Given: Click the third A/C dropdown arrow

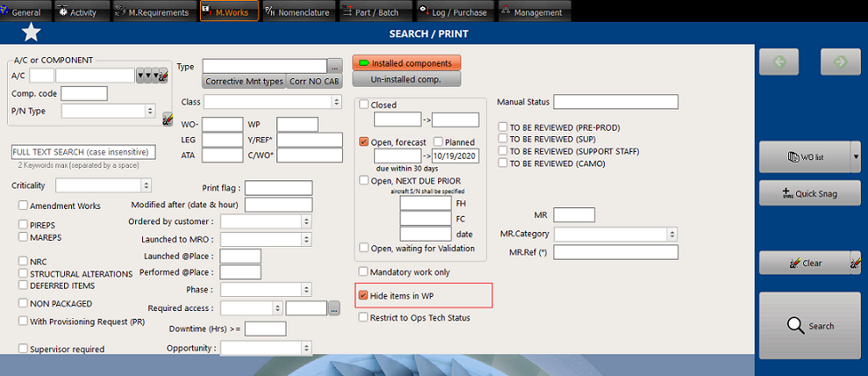Looking at the screenshot, I should (x=155, y=76).
